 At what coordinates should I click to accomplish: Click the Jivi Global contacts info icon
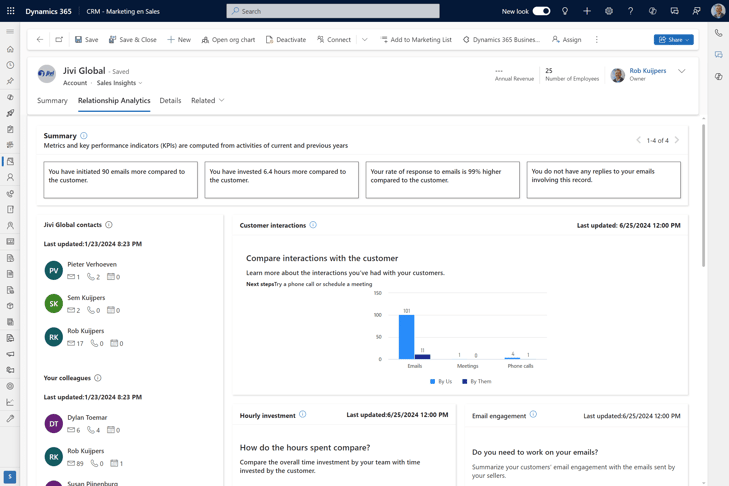coord(109,225)
